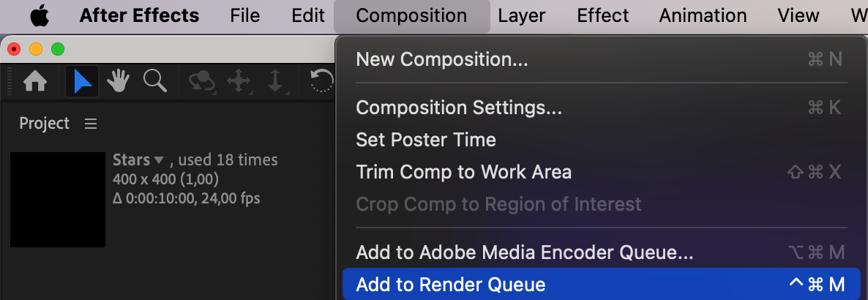
Task: Open the Apple menu
Action: click(x=40, y=15)
